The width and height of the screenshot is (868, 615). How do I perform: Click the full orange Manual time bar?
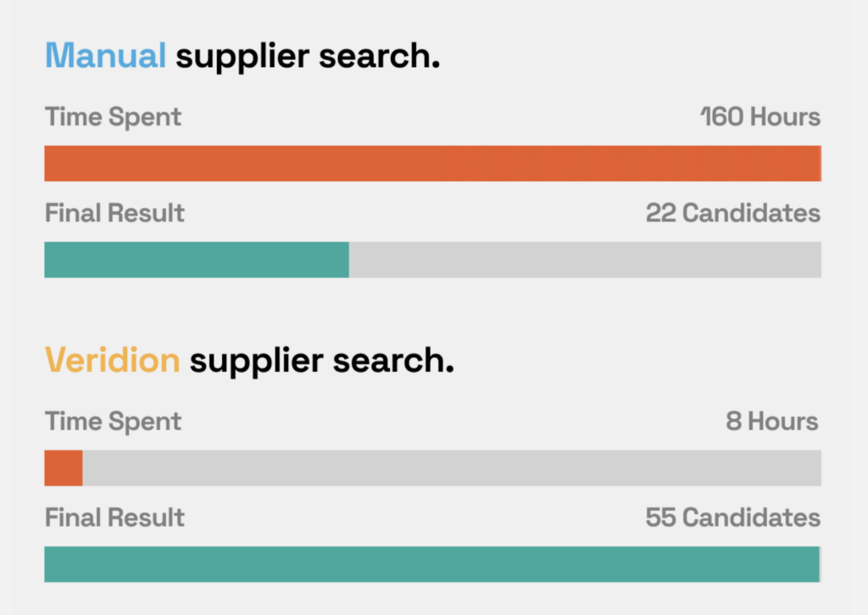click(432, 163)
